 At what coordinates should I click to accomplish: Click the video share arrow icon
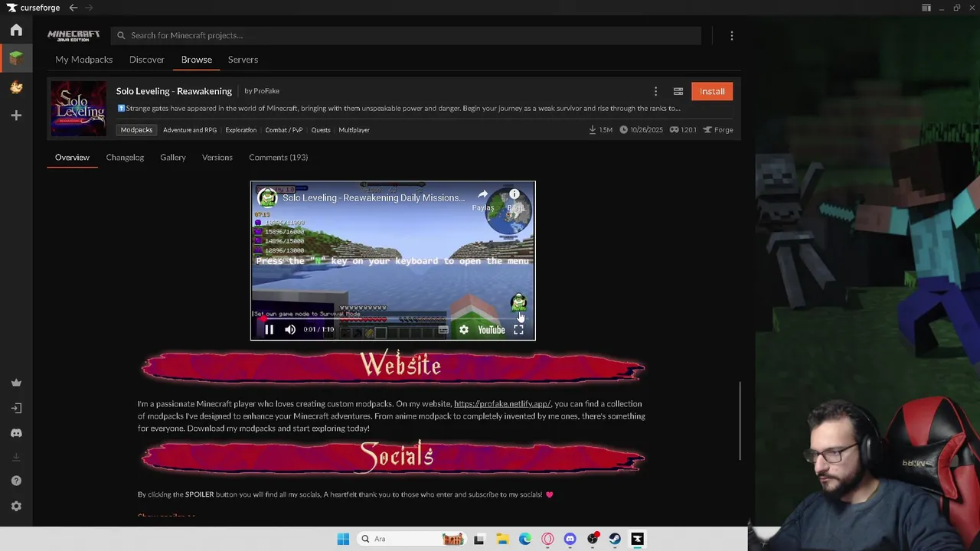click(x=483, y=195)
